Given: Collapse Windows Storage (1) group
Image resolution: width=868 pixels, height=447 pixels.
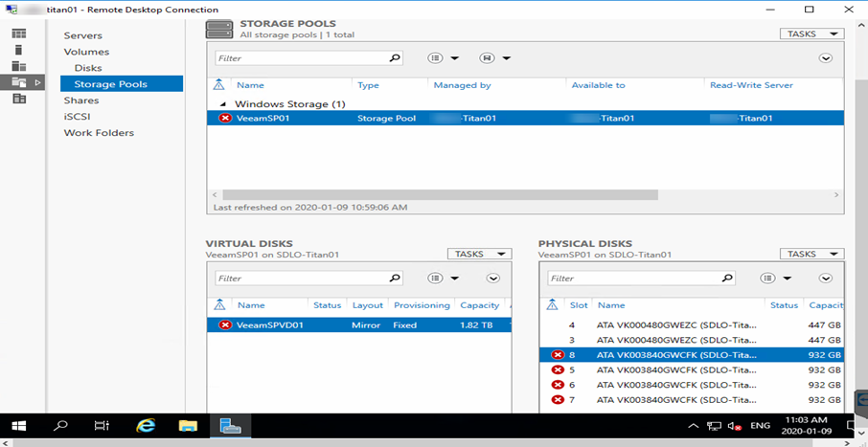Looking at the screenshot, I should 224,104.
